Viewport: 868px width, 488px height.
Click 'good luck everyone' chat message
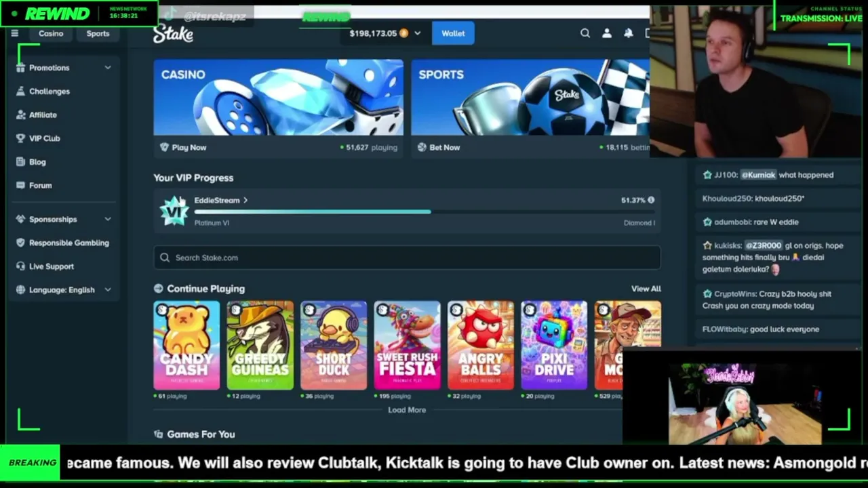785,329
